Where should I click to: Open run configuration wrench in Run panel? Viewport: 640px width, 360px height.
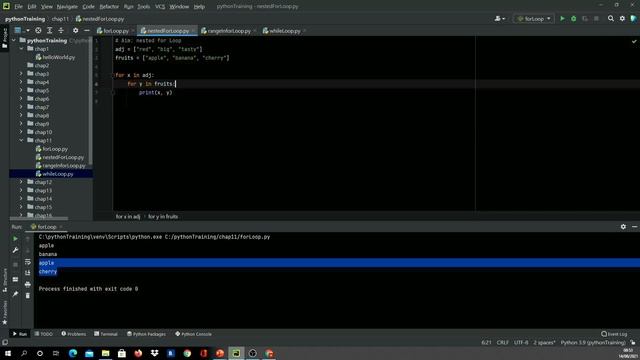pos(15,250)
